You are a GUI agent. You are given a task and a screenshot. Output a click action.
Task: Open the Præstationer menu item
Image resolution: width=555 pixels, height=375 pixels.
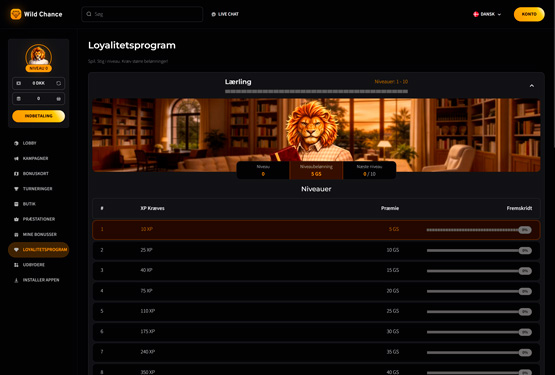[x=39, y=219]
